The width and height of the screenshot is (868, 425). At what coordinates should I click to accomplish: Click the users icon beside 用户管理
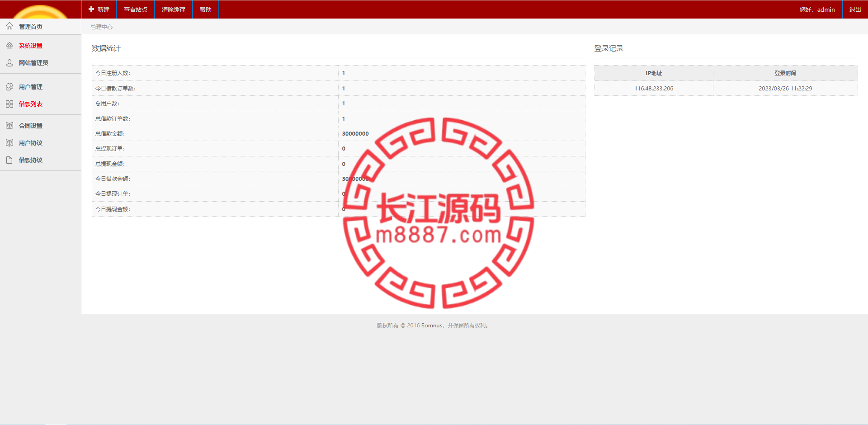click(x=9, y=87)
